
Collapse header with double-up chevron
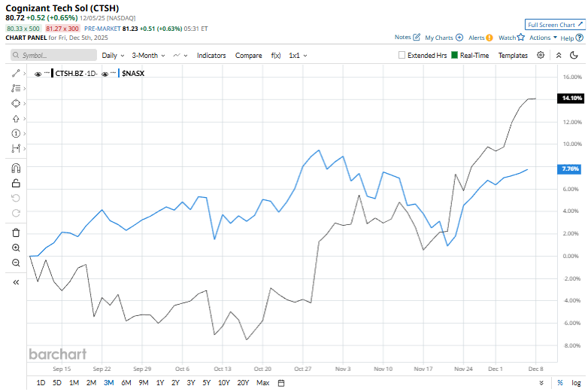pos(559,56)
